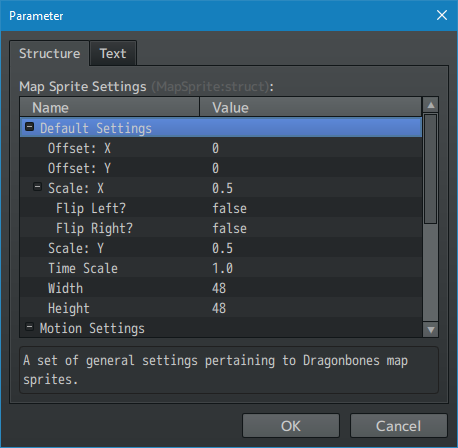Image resolution: width=458 pixels, height=448 pixels.
Task: Collapse the Scale: X expander
Action: [x=37, y=187]
